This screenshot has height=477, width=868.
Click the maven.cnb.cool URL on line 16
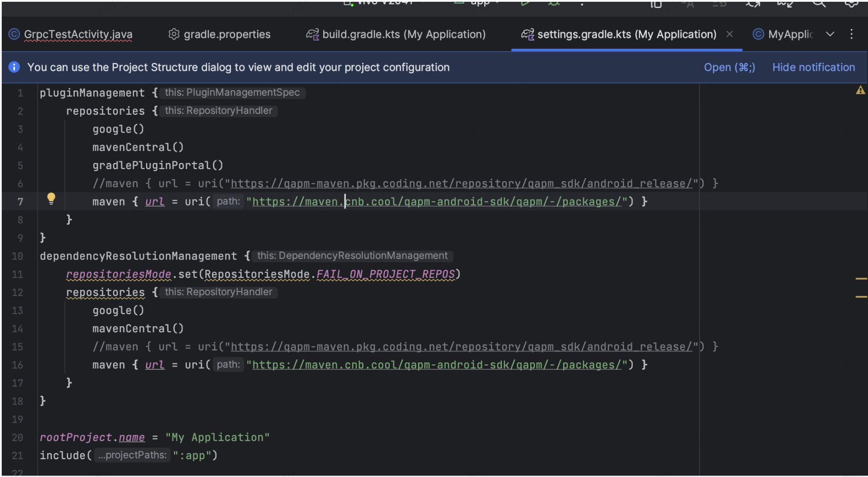coord(436,365)
